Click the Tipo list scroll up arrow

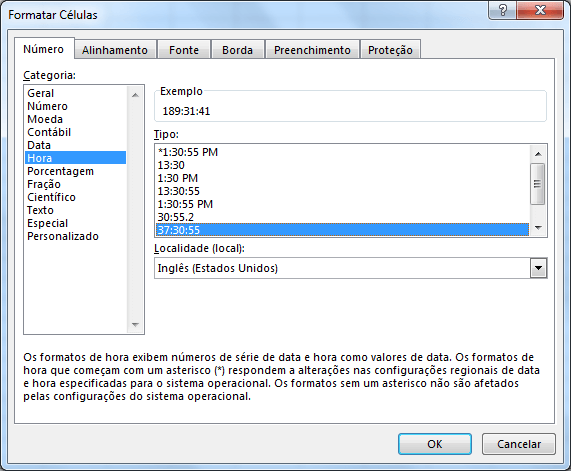538,154
